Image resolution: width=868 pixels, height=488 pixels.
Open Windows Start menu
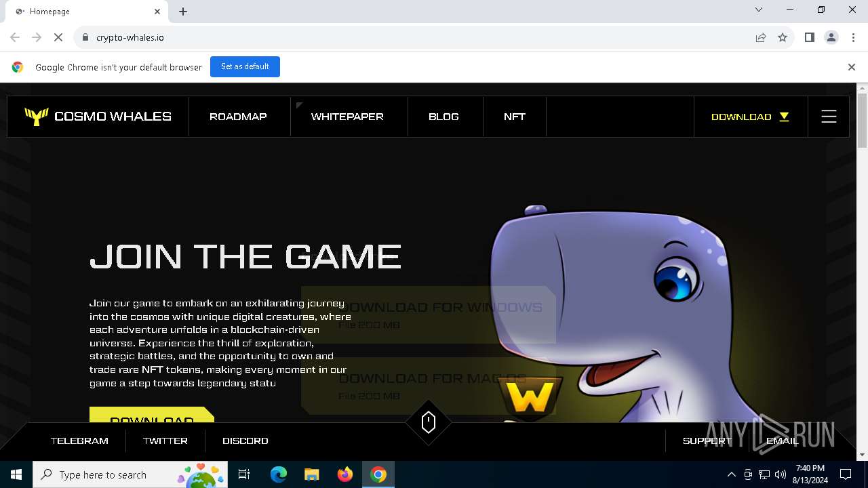click(x=16, y=474)
